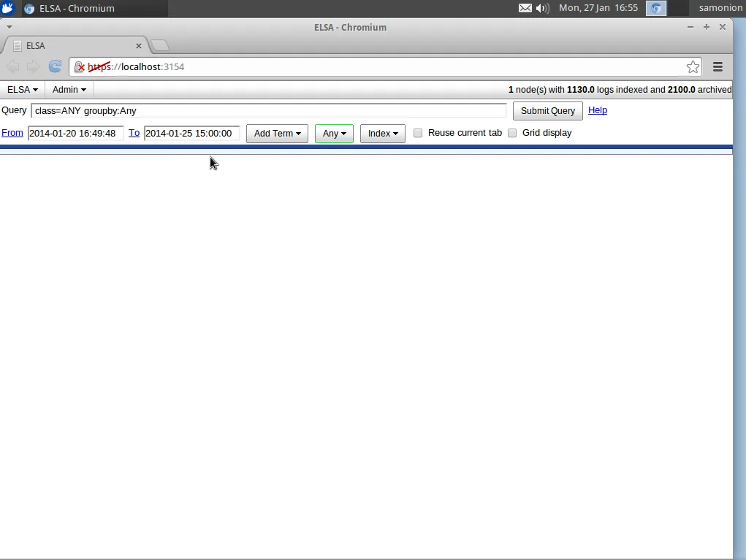Expand the Index dropdown
Screen dimensions: 746x560
(383, 134)
